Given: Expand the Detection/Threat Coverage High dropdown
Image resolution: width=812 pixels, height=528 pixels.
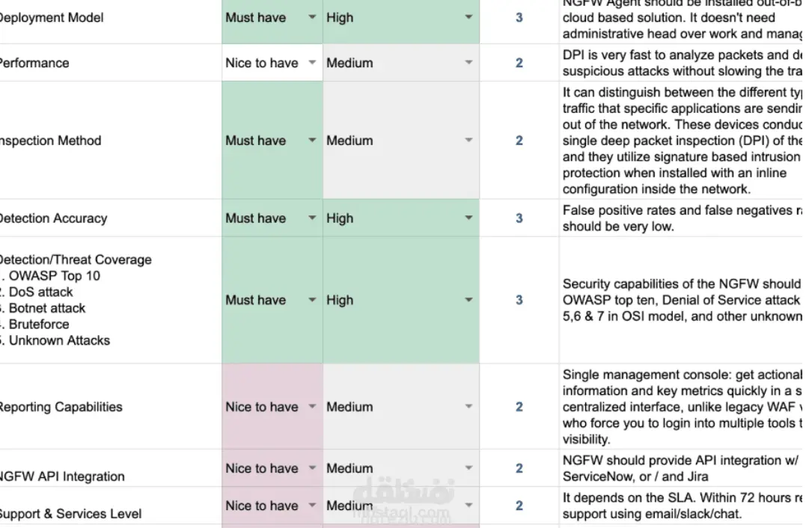Looking at the screenshot, I should [468, 300].
